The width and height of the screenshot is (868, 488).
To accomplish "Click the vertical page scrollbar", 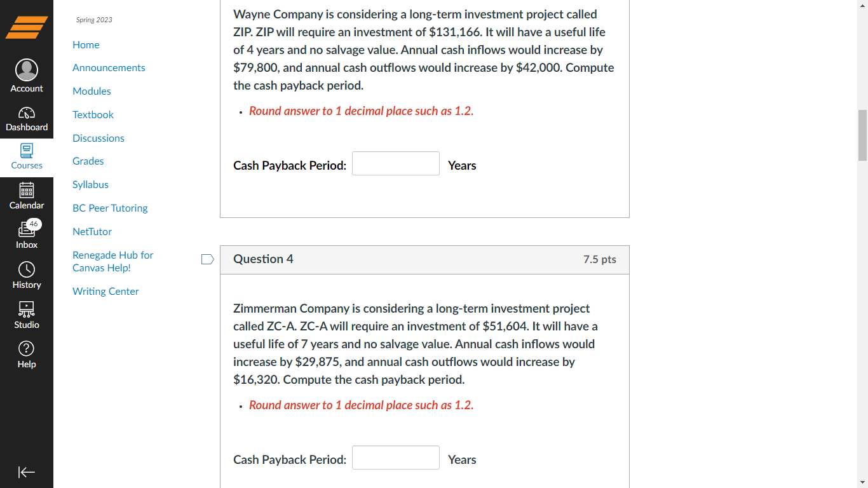I will [x=863, y=133].
